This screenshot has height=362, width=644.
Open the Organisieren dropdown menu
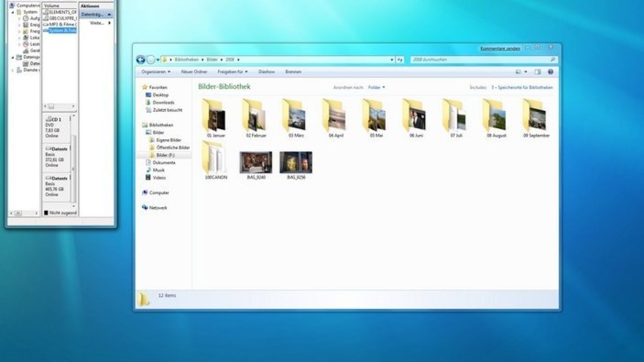coord(154,71)
